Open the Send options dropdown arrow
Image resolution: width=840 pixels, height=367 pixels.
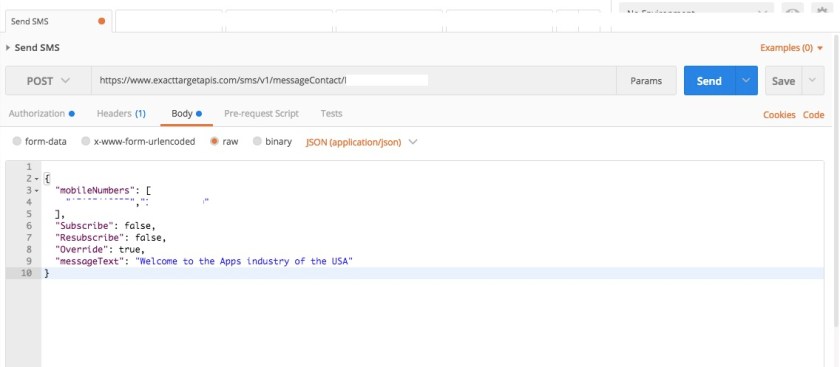pos(746,81)
